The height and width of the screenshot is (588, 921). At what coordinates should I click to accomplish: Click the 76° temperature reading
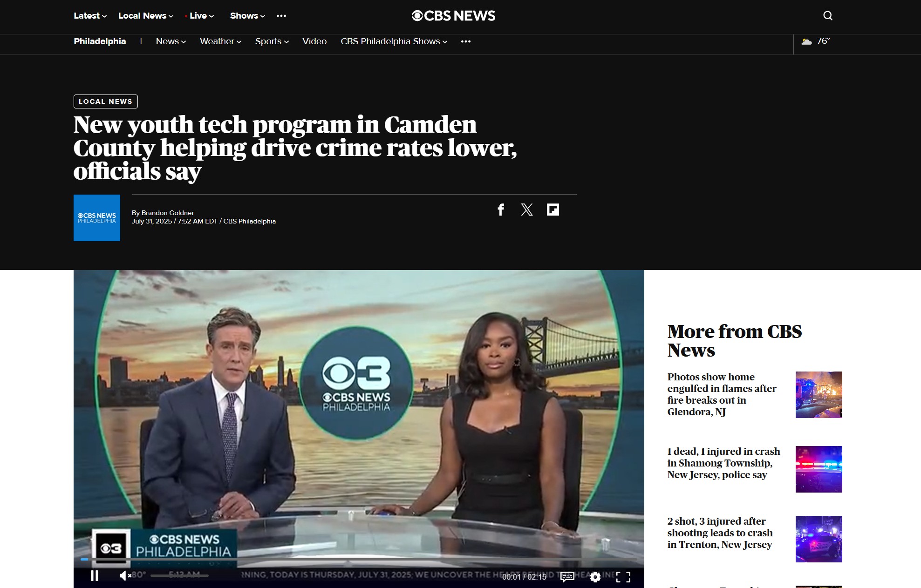(823, 41)
